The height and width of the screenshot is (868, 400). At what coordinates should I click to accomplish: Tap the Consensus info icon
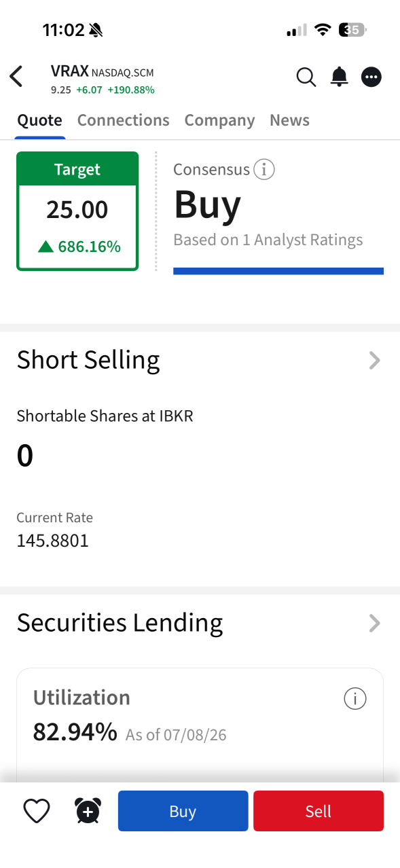tap(264, 169)
